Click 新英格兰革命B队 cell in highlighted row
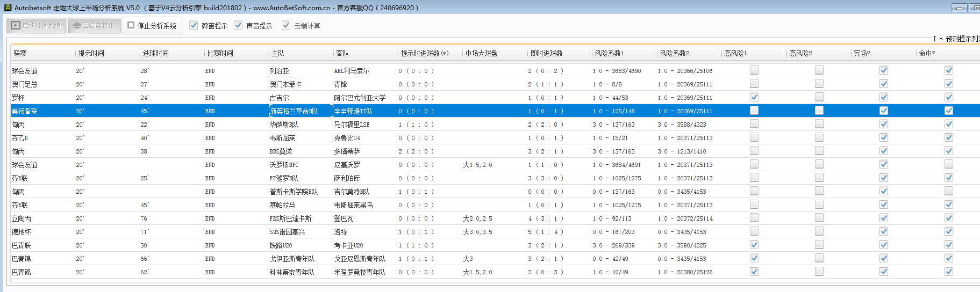Screen dimensions: 980x292 click(x=294, y=111)
